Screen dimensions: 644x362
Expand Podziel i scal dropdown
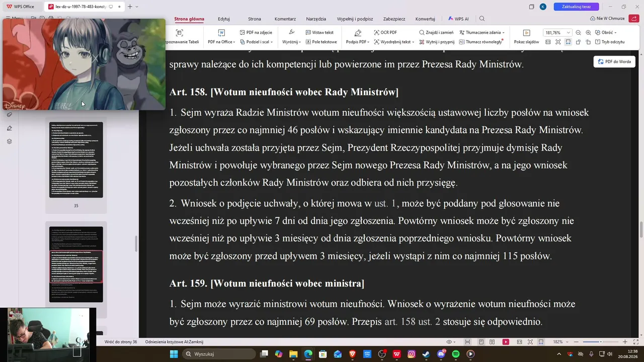click(x=271, y=42)
